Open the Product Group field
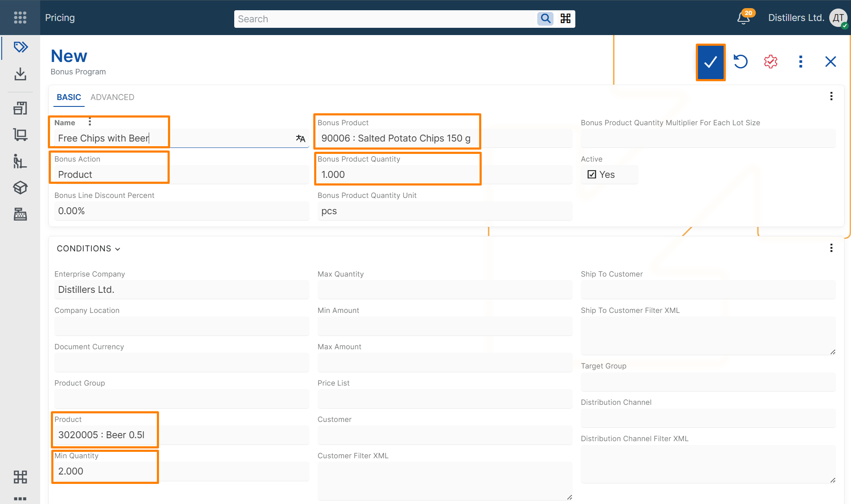 181,398
